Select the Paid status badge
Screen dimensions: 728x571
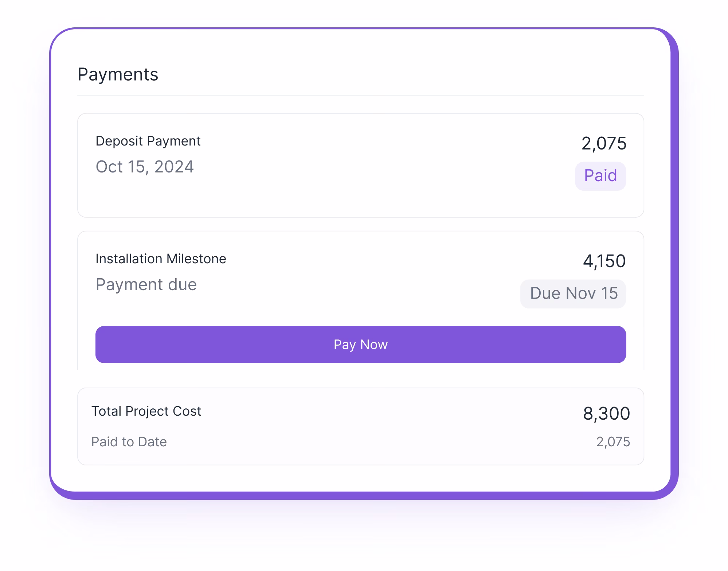600,175
